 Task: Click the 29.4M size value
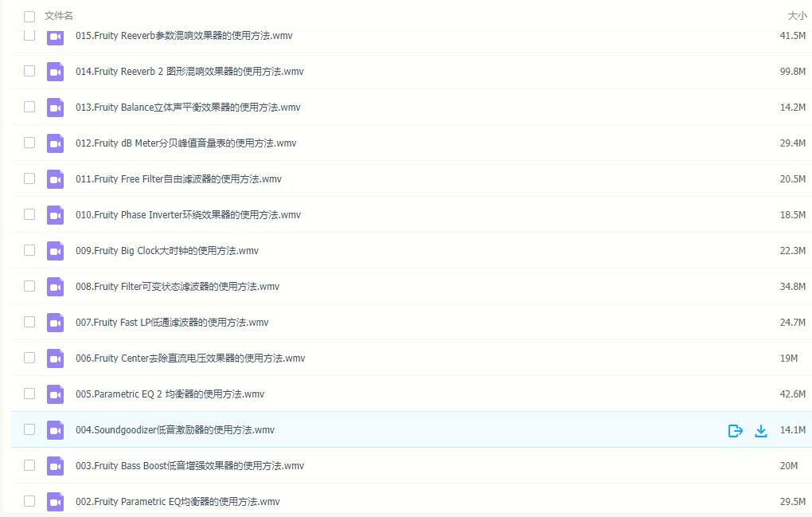793,143
